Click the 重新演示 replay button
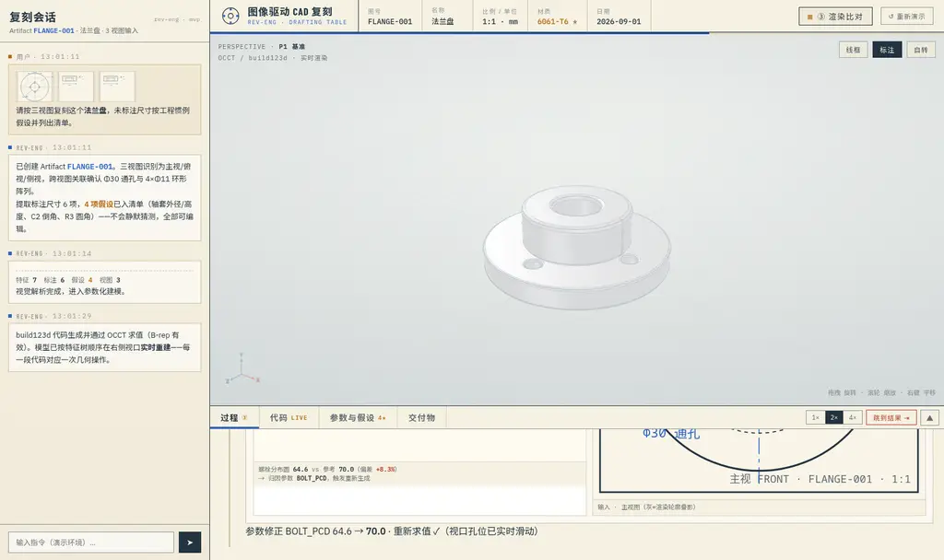This screenshot has width=944, height=560. pos(907,17)
